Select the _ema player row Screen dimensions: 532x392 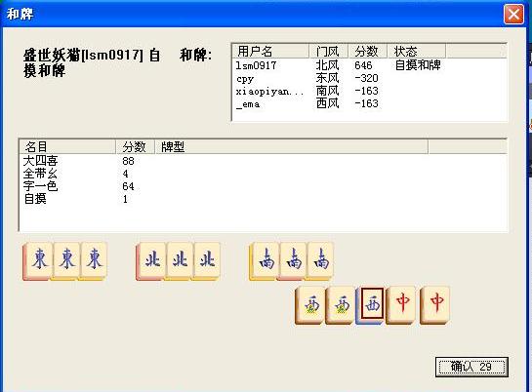370,103
